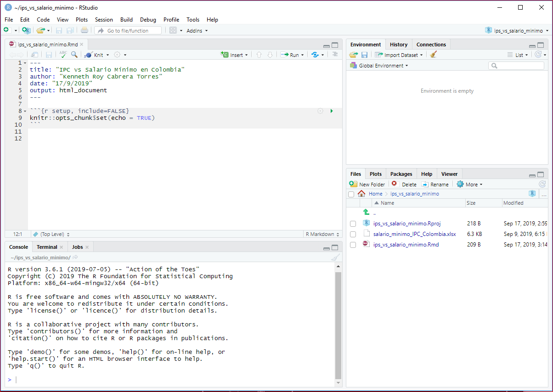553x392 pixels.
Task: Clear the console with the broom icon
Action: 336,258
